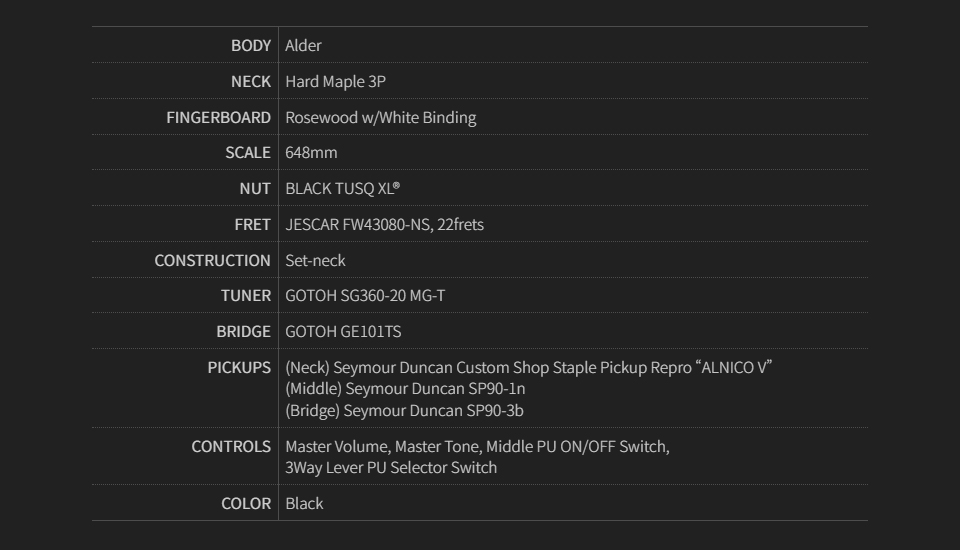Click the FINGERBOARD label
Screen dimensions: 960x550
point(218,117)
